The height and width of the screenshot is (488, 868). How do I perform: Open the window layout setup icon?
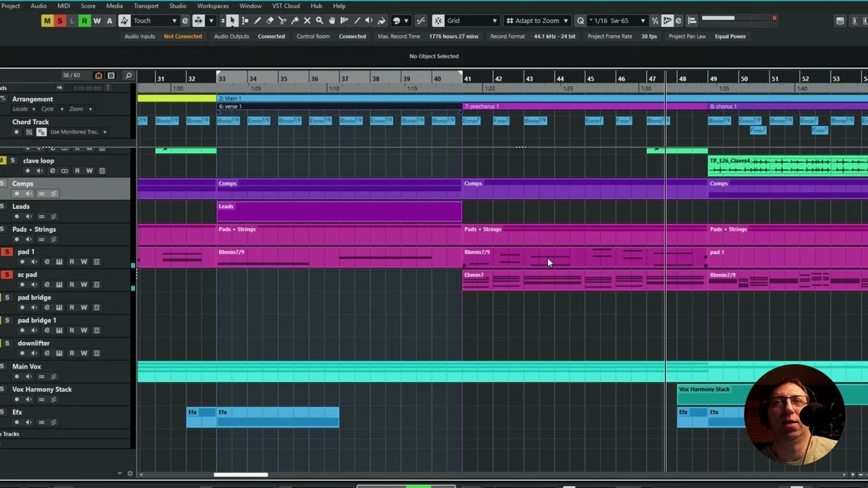(x=840, y=20)
